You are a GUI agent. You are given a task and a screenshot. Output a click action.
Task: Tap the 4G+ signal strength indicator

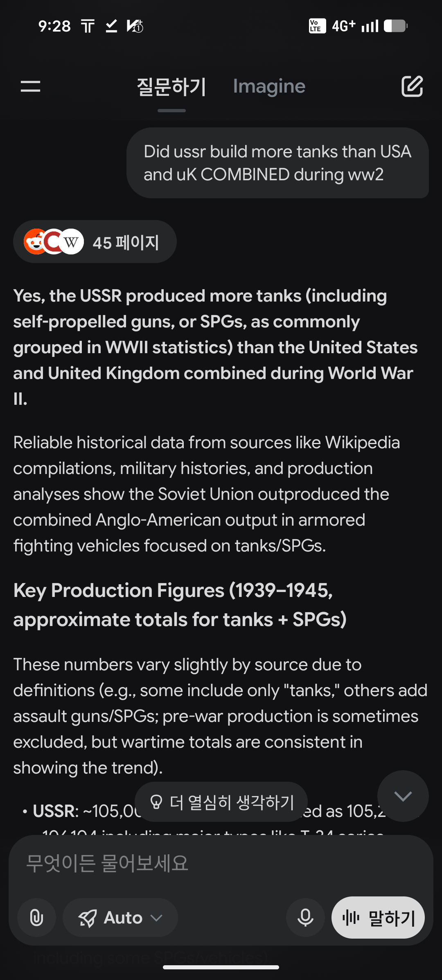click(354, 26)
